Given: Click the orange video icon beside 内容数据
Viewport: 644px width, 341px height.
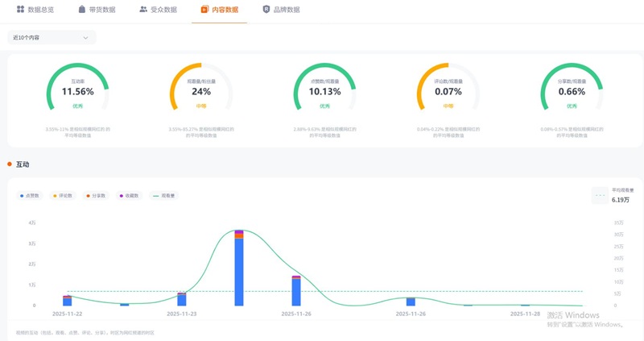Looking at the screenshot, I should click(204, 9).
